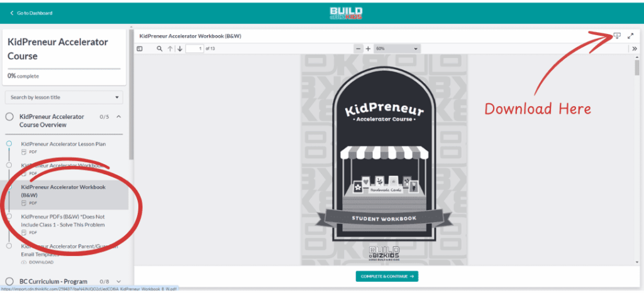Viewport: 644px width, 293px height.
Task: Zoom in on the PDF
Action: [369, 49]
